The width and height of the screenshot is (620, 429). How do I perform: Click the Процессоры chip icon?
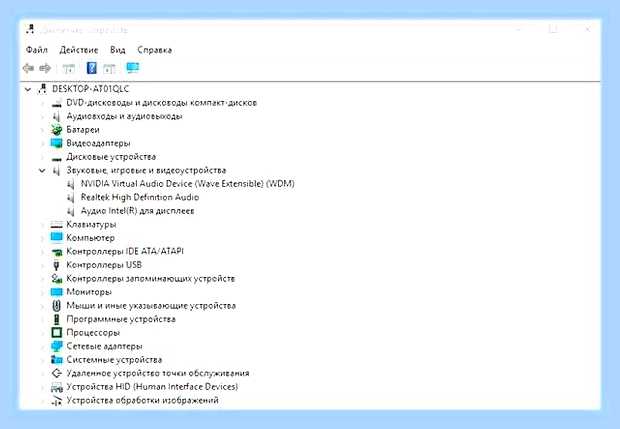pyautogui.click(x=57, y=333)
